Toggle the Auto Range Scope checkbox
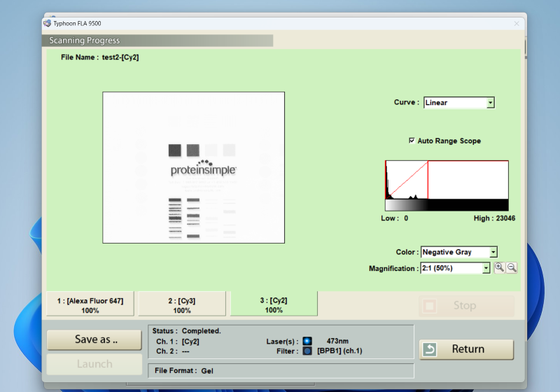The image size is (560, 392). click(412, 141)
